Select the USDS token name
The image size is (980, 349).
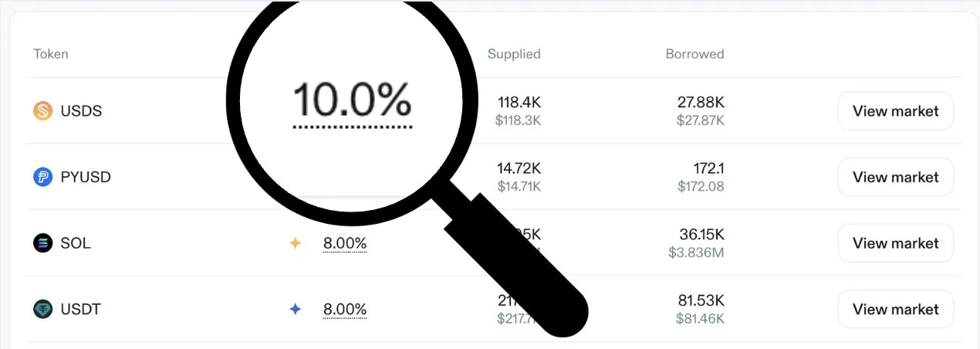tap(81, 111)
